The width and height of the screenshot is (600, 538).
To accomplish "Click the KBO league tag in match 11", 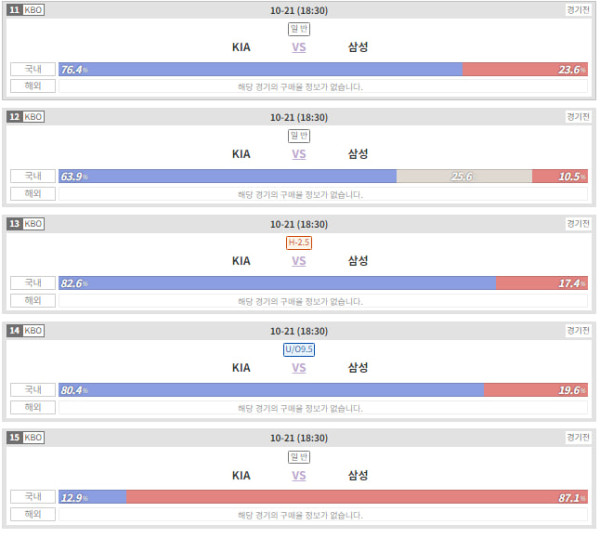I will [33, 10].
